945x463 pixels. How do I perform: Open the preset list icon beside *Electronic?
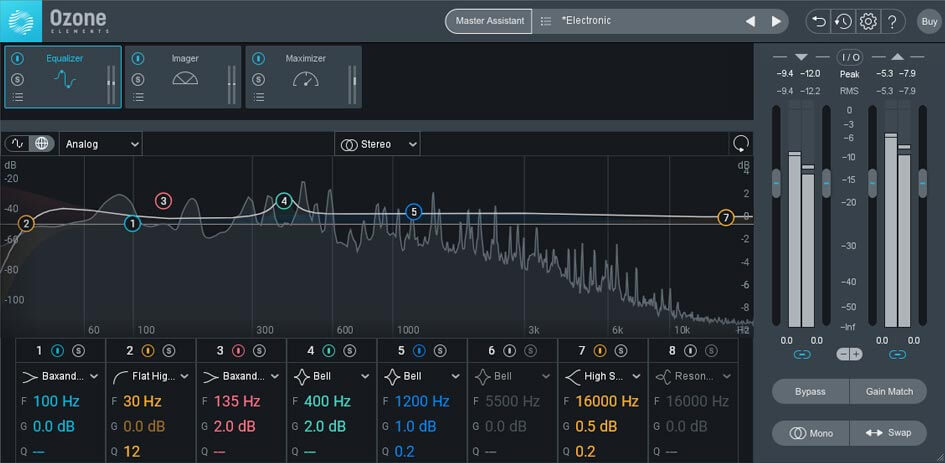click(546, 21)
